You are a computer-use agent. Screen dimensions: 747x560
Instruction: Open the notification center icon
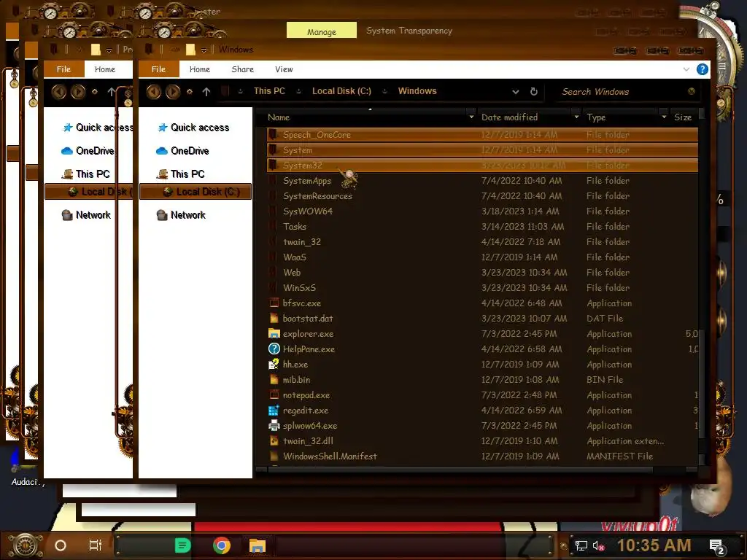click(x=716, y=546)
